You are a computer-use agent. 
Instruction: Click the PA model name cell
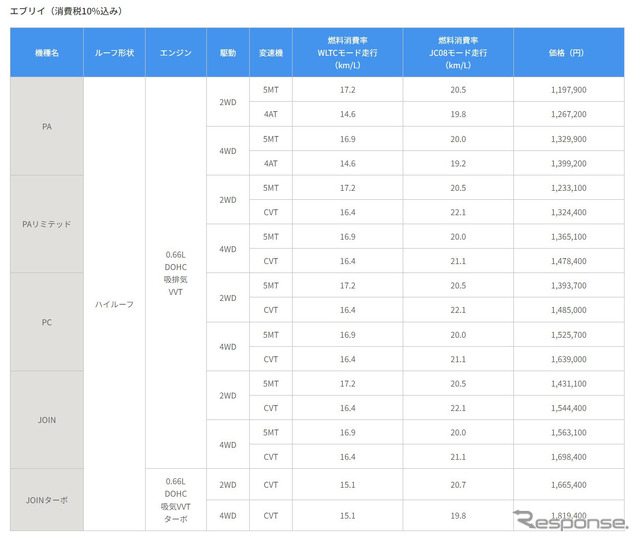tap(47, 127)
